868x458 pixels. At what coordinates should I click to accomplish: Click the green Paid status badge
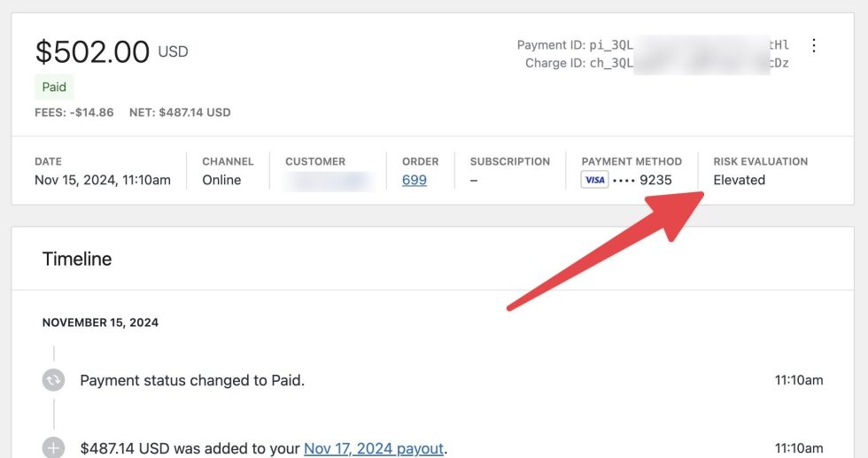point(54,87)
